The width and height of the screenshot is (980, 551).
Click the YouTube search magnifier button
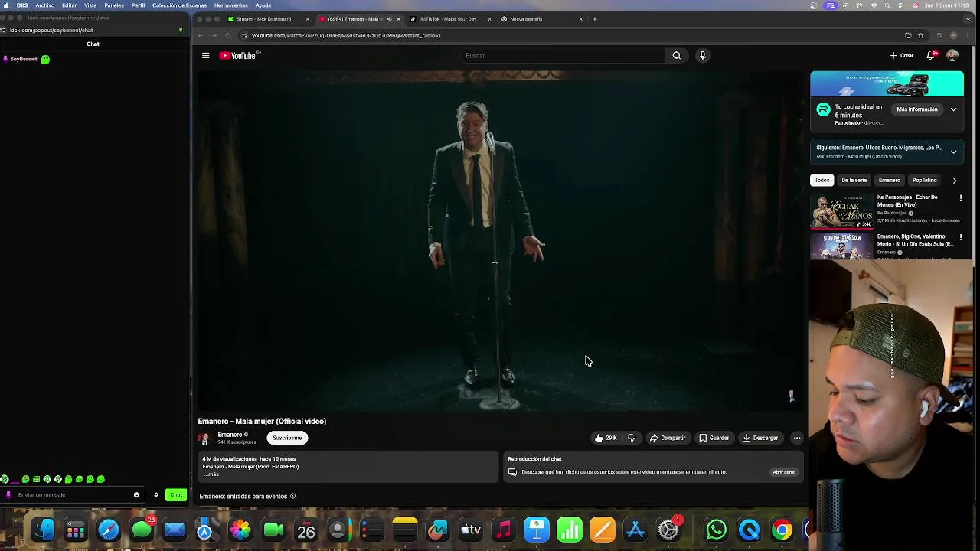(x=676, y=55)
